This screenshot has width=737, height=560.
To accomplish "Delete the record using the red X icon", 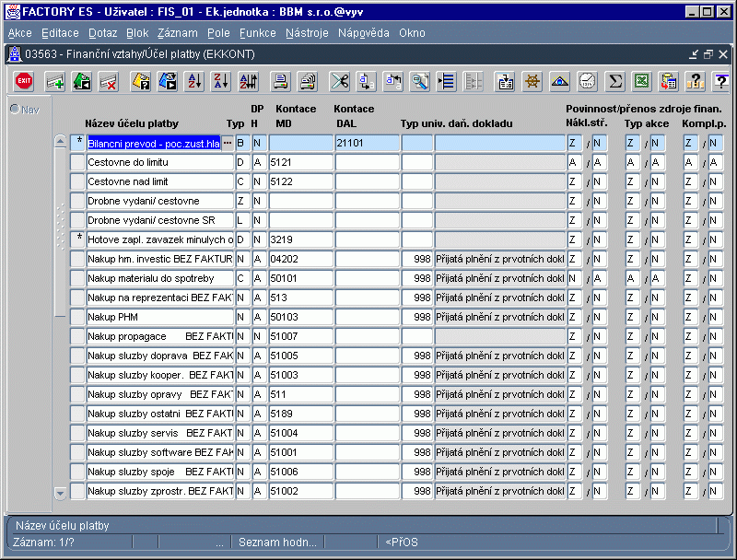I will tap(108, 81).
